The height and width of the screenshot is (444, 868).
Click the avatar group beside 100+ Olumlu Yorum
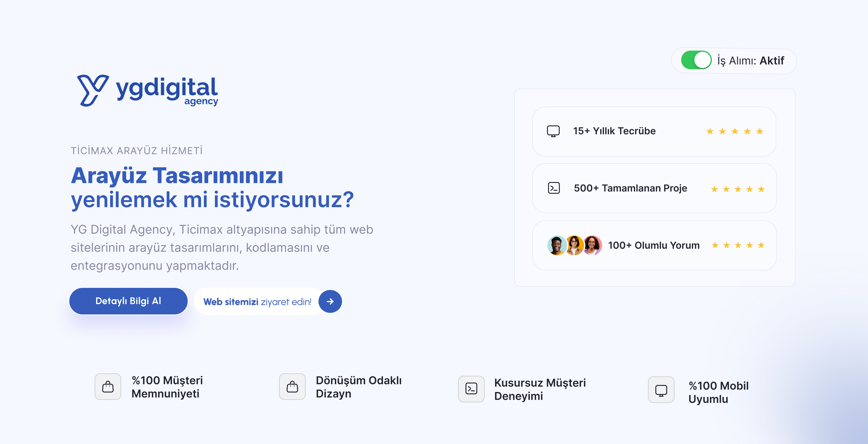(x=574, y=245)
